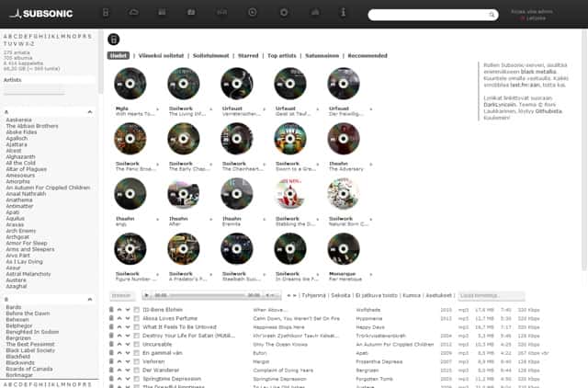Switch to the 'Top artists' tab
Screen dimensions: 588x388
pos(282,55)
